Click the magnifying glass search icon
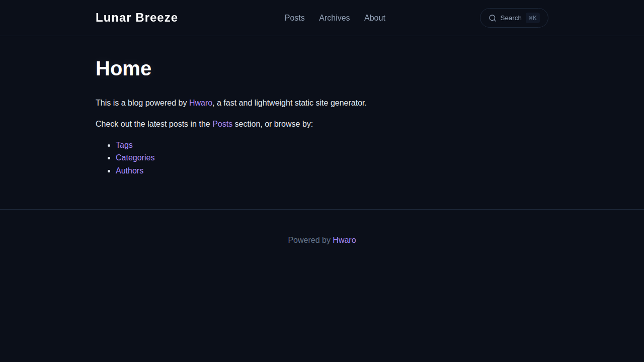Viewport: 644px width, 362px height. (x=493, y=18)
